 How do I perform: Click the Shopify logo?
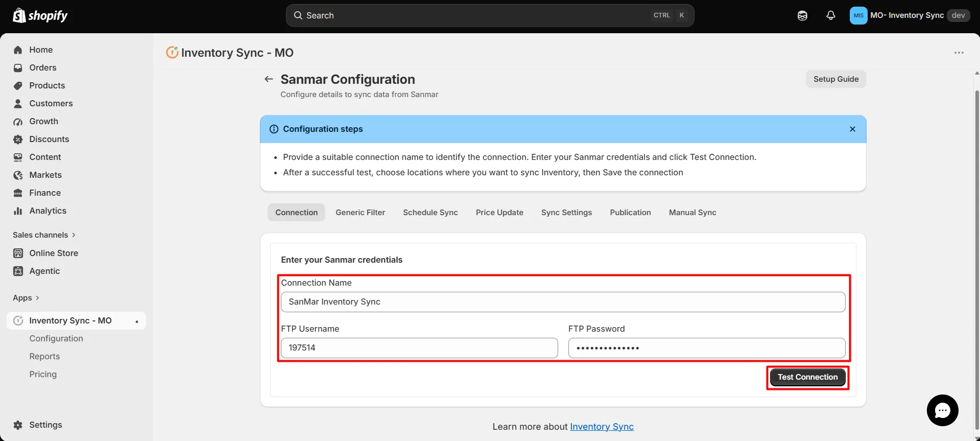pyautogui.click(x=40, y=15)
